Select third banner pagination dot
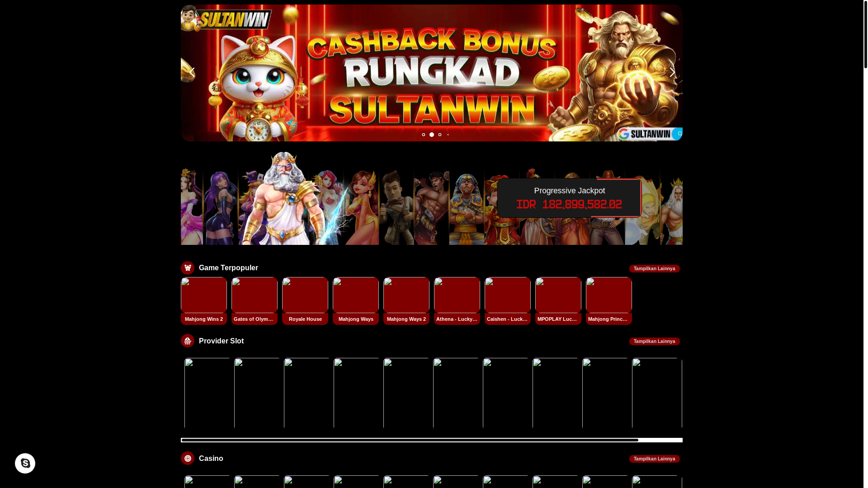 [440, 135]
